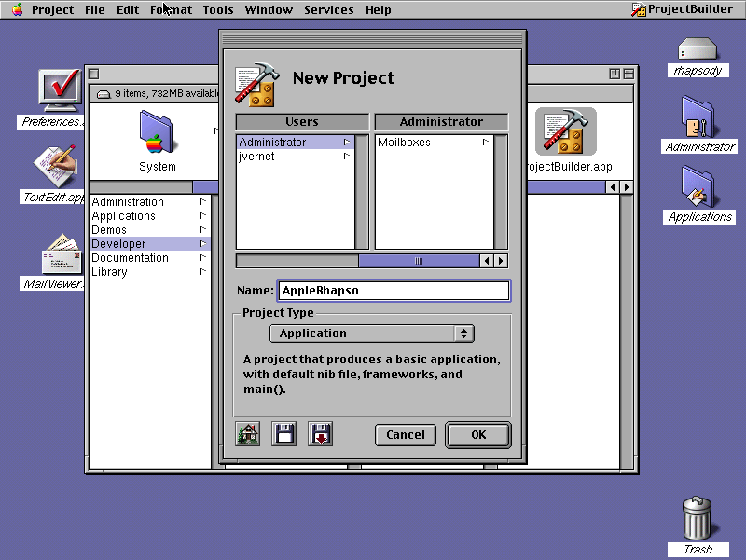Click the file viewer's top-left window box
The image size is (746, 560).
coord(94,74)
